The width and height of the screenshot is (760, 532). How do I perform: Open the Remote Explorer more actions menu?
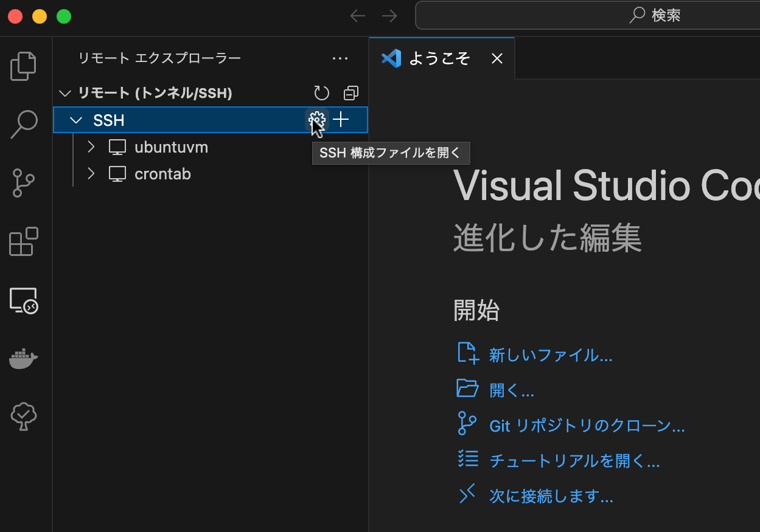(x=340, y=58)
